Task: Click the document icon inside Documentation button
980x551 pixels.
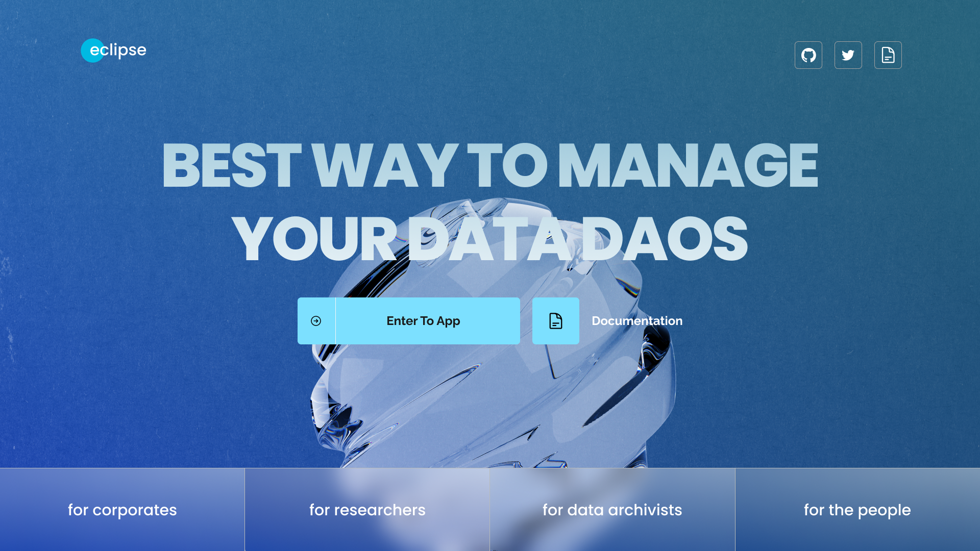Action: pyautogui.click(x=556, y=321)
